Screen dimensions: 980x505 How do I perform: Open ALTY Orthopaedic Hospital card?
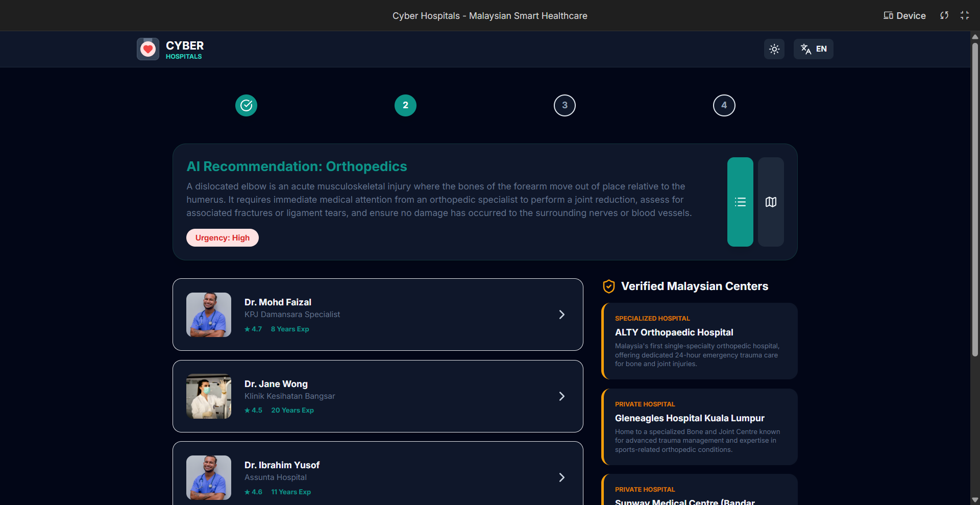pos(699,341)
